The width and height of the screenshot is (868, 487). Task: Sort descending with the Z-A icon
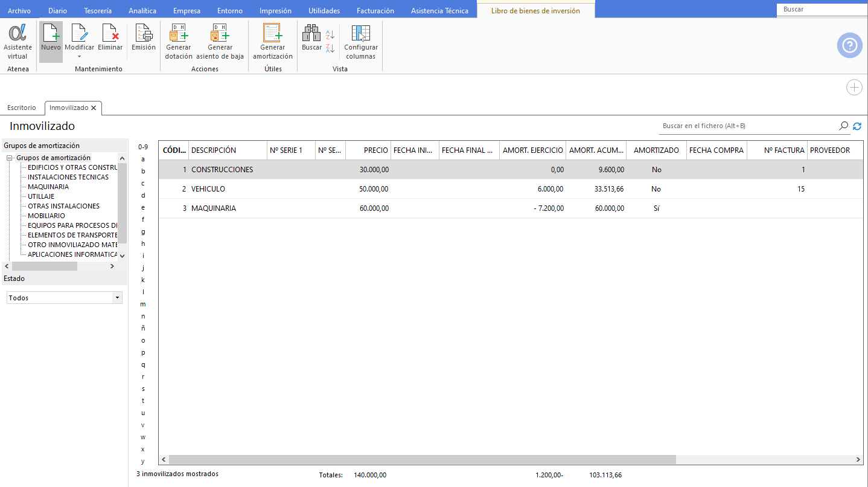(x=330, y=48)
